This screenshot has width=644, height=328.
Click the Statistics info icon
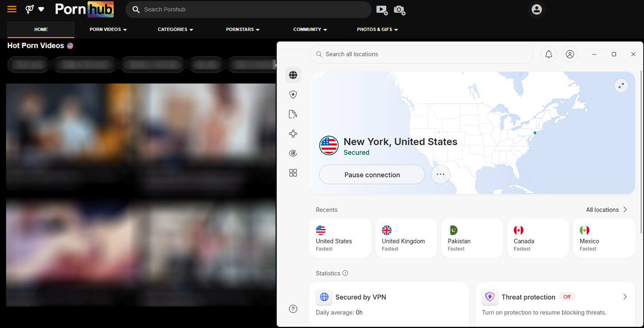coord(345,273)
